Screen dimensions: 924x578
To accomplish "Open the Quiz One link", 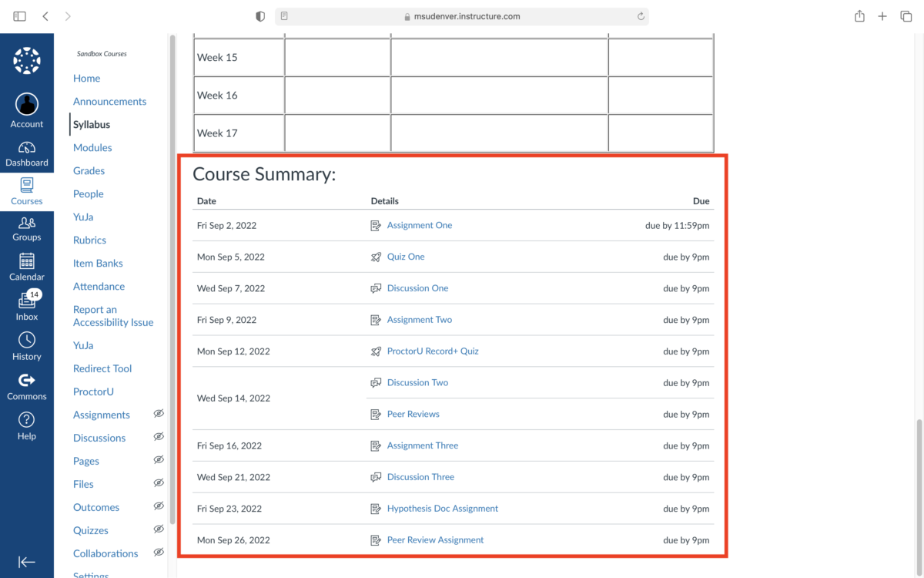I will click(406, 257).
